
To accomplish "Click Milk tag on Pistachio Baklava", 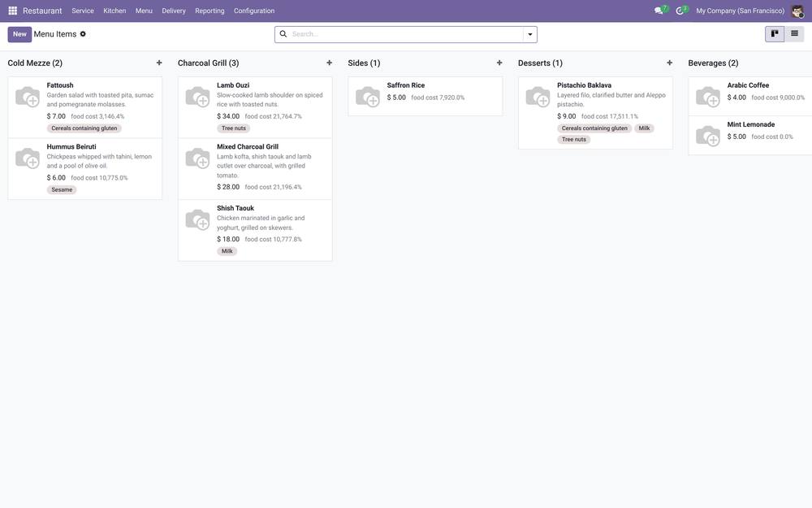I will tap(644, 128).
